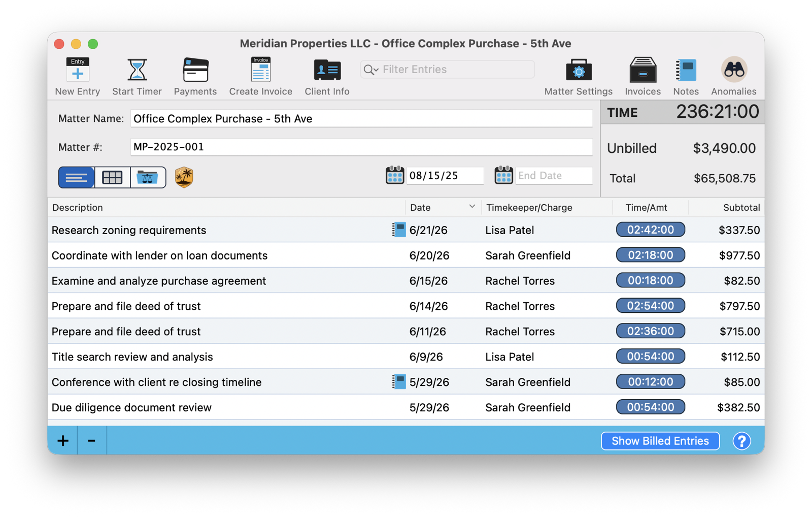Open the note on Research zoning requirements

(x=399, y=230)
